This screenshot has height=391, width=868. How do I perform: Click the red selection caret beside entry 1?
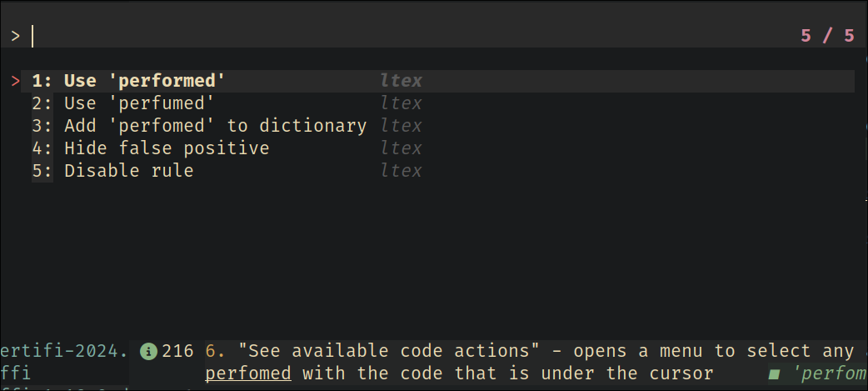tap(16, 82)
